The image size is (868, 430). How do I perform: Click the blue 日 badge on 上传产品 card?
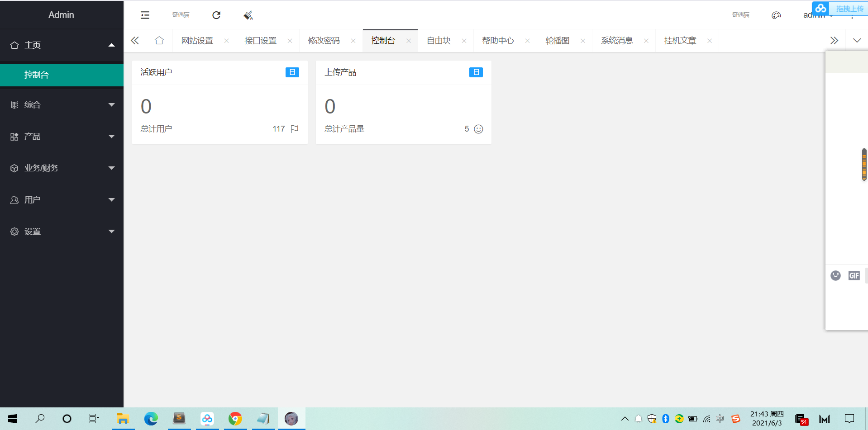click(x=476, y=72)
